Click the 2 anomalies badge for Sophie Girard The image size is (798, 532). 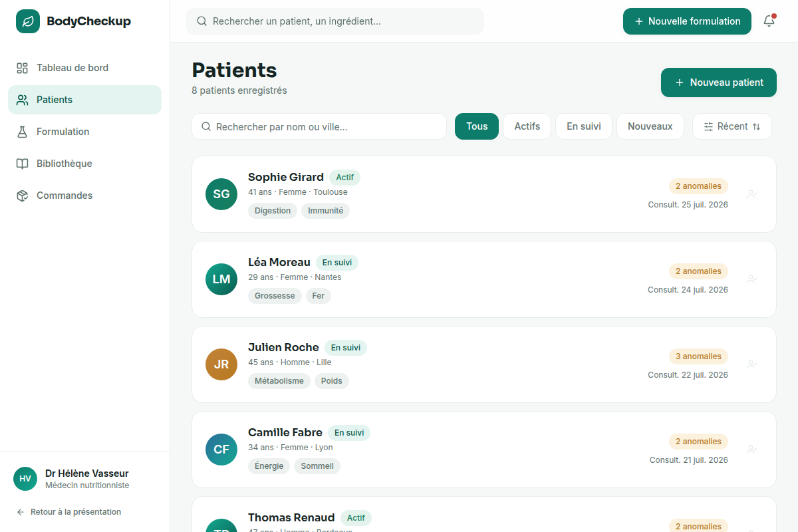(x=698, y=186)
